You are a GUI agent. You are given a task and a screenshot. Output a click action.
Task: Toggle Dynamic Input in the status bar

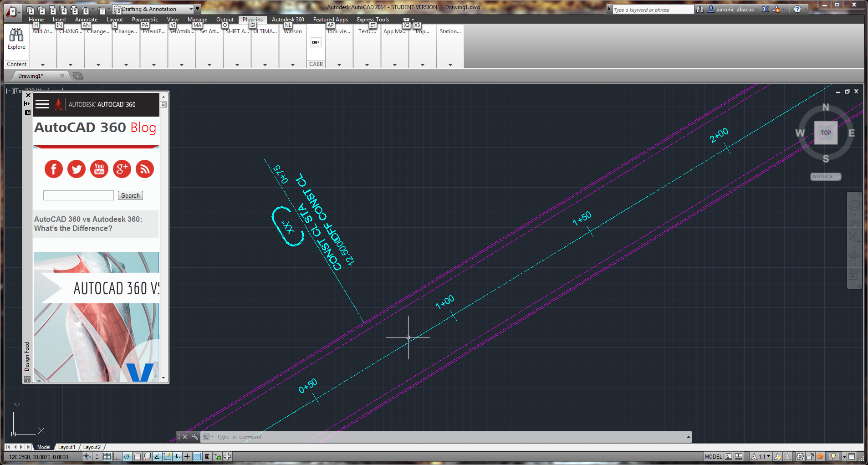(x=177, y=457)
